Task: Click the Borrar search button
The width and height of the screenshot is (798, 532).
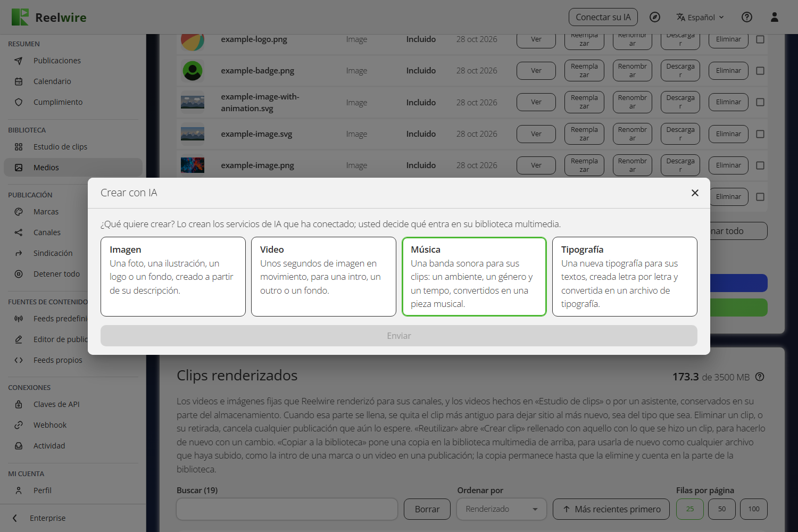Action: [427, 509]
